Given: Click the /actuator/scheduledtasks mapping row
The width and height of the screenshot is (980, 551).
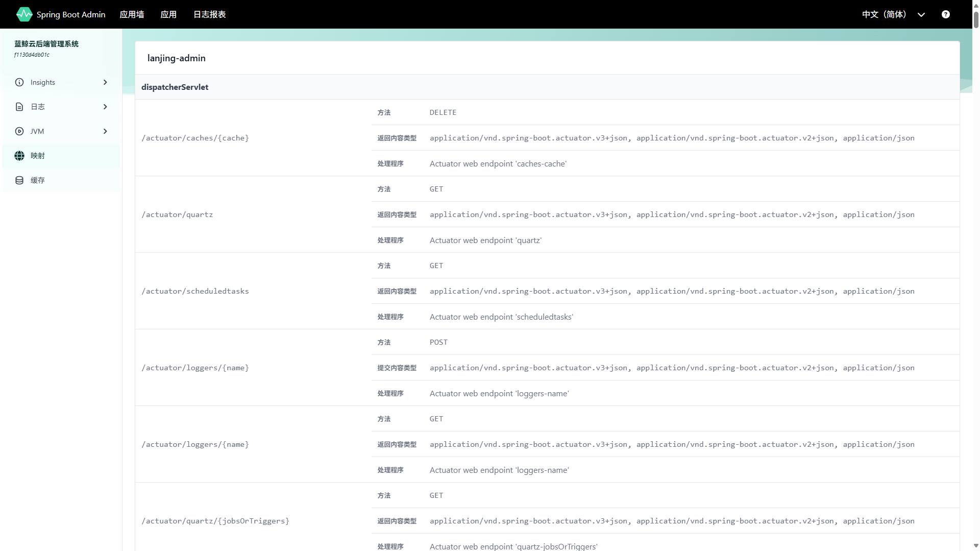Looking at the screenshot, I should [195, 291].
